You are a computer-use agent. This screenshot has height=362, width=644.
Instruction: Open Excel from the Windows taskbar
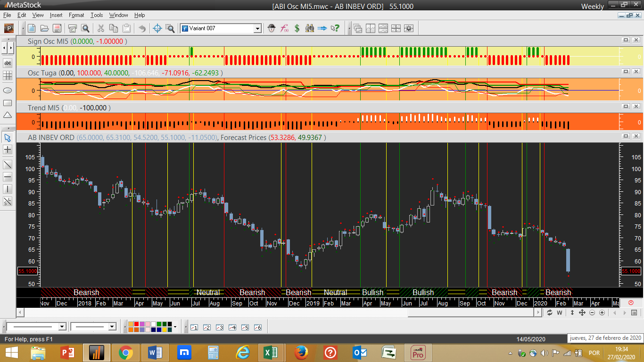click(x=271, y=353)
